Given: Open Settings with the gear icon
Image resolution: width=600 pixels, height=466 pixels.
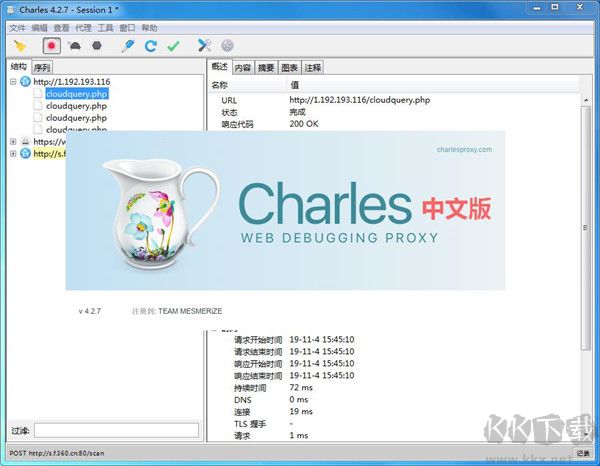Looking at the screenshot, I should [227, 46].
